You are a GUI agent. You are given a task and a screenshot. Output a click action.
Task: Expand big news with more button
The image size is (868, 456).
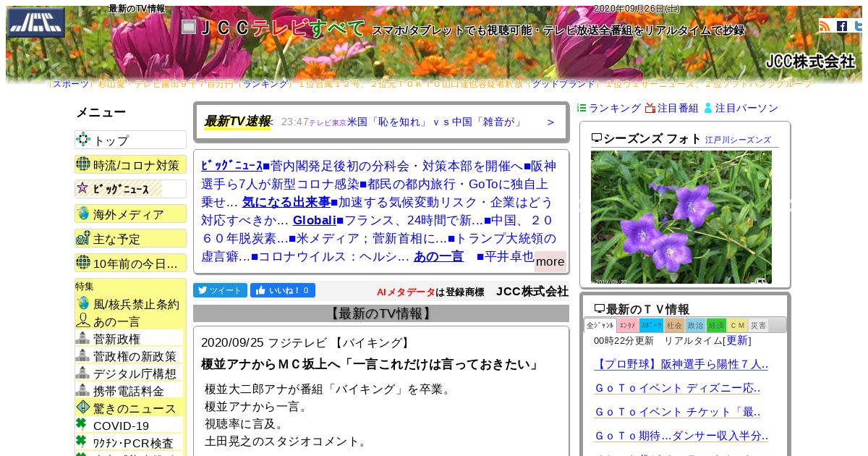(550, 261)
